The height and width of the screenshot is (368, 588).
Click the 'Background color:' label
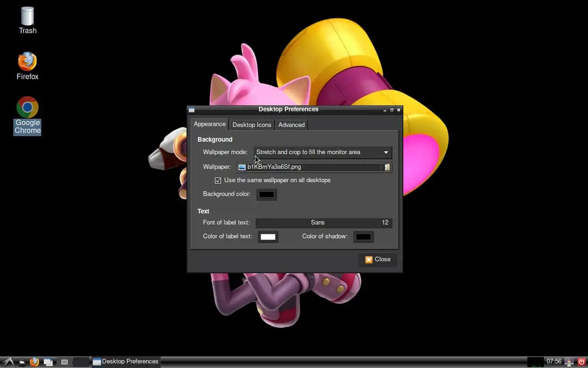(x=227, y=194)
